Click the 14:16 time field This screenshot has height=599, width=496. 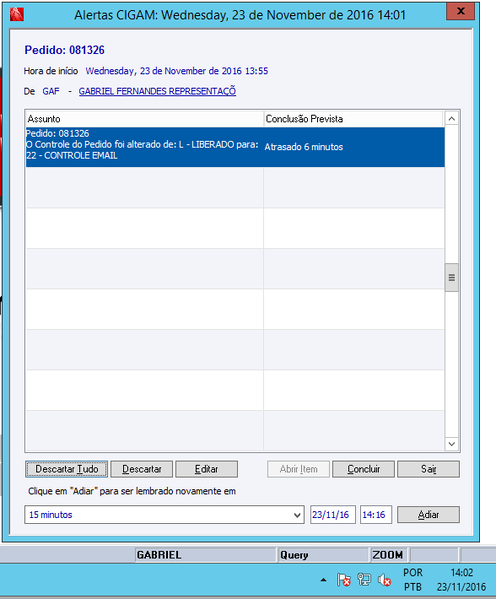tap(376, 515)
